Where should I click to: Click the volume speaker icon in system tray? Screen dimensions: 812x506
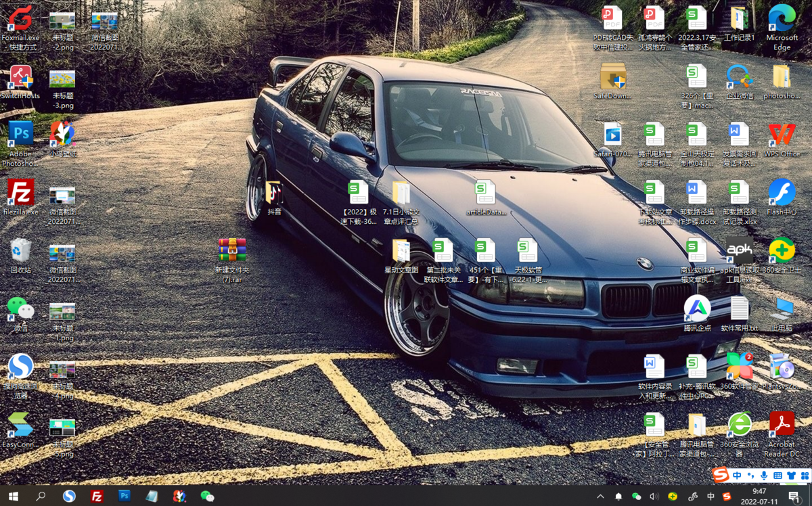(654, 497)
